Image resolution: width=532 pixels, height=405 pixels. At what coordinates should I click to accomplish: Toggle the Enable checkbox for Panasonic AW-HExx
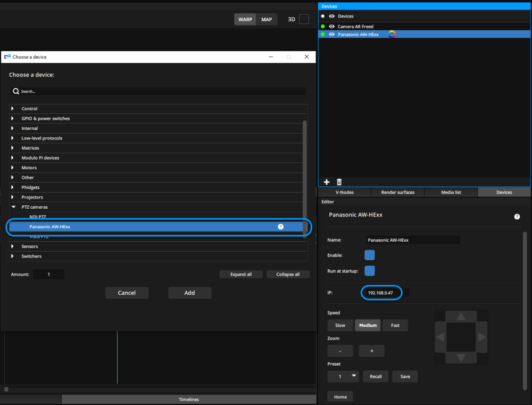[x=370, y=255]
